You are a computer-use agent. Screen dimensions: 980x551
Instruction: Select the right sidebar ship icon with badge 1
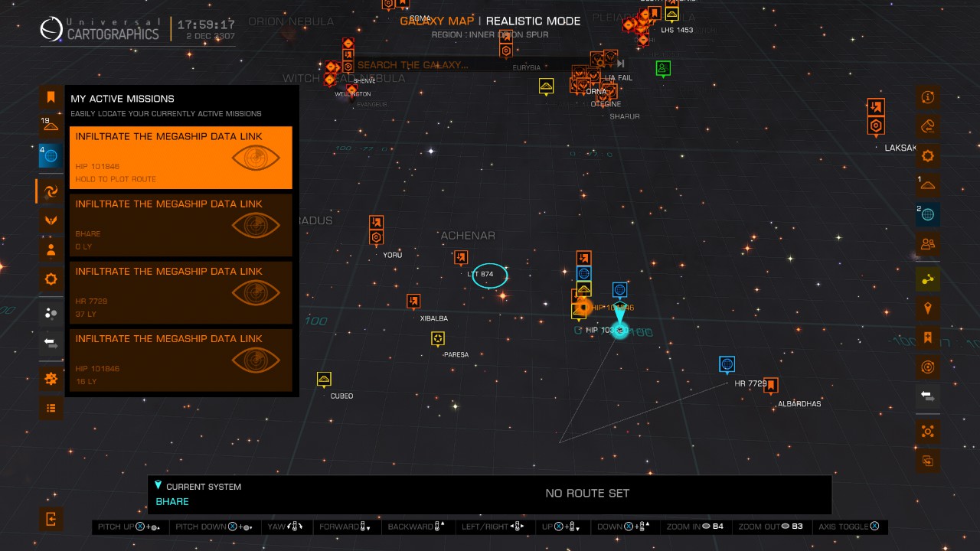pos(928,185)
